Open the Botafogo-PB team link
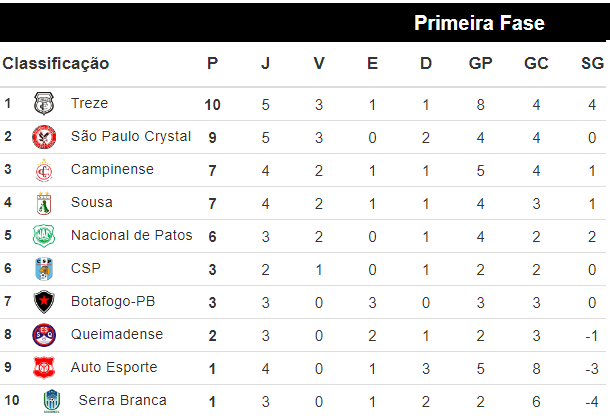Viewport: 610px width, 416px height. coord(112,301)
